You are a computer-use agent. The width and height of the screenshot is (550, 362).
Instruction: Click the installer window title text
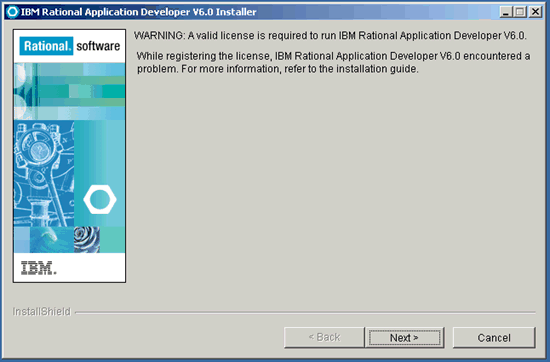[x=139, y=12]
